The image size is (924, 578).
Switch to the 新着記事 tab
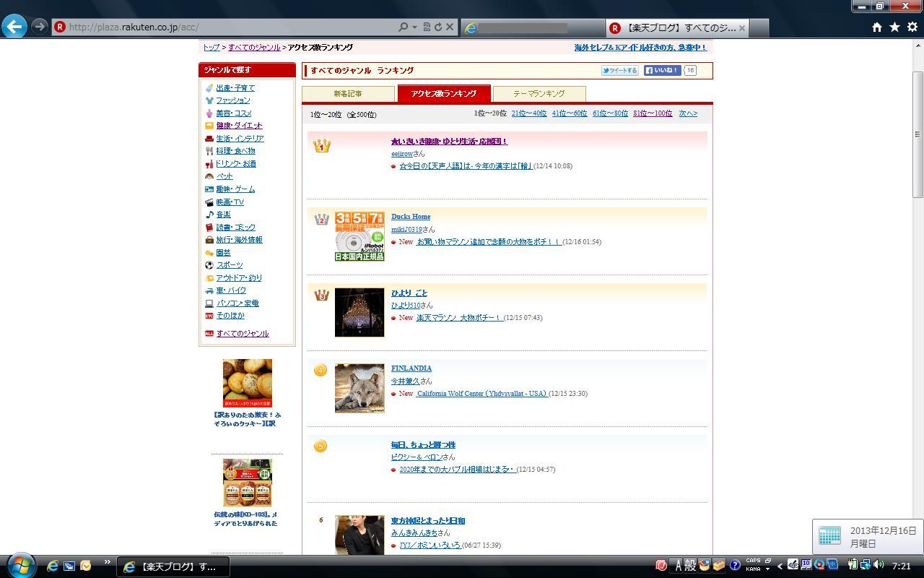[348, 94]
